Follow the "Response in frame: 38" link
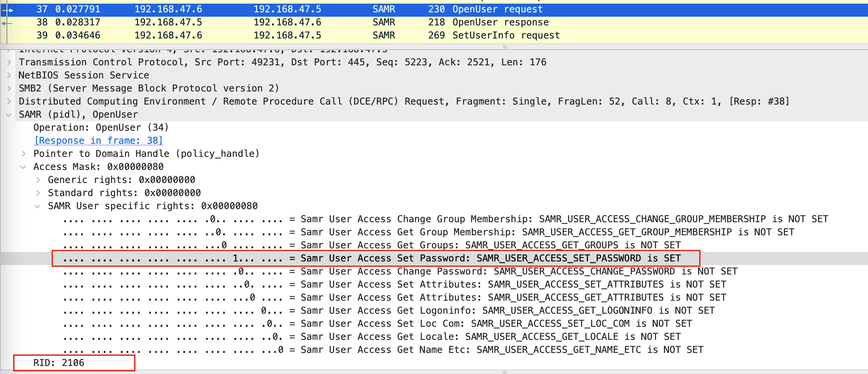868x374 pixels. click(x=98, y=141)
